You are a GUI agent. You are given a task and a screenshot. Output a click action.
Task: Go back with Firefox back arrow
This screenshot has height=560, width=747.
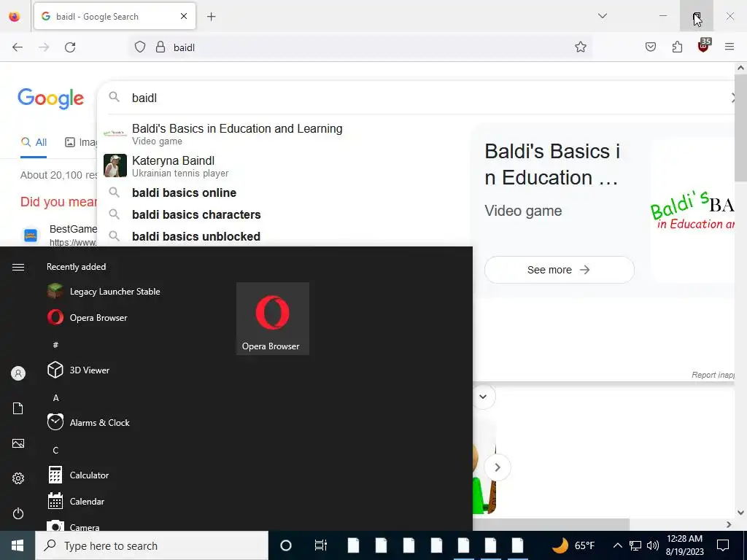click(x=18, y=47)
